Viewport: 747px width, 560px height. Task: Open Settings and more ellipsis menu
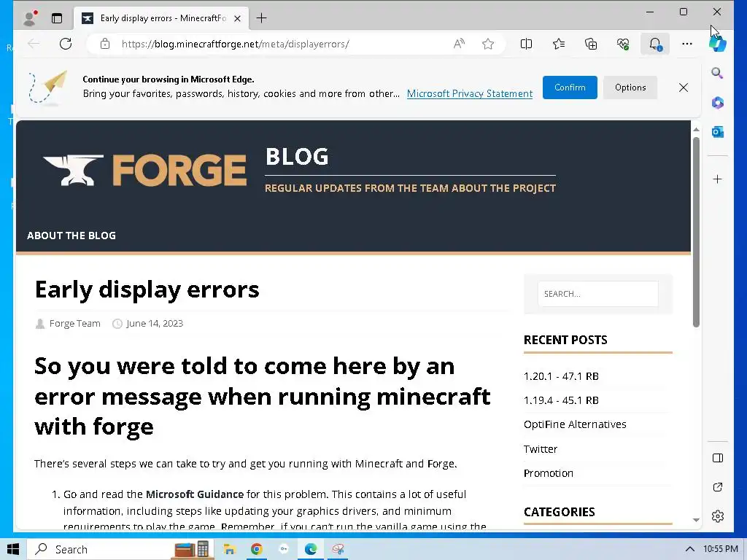687,44
